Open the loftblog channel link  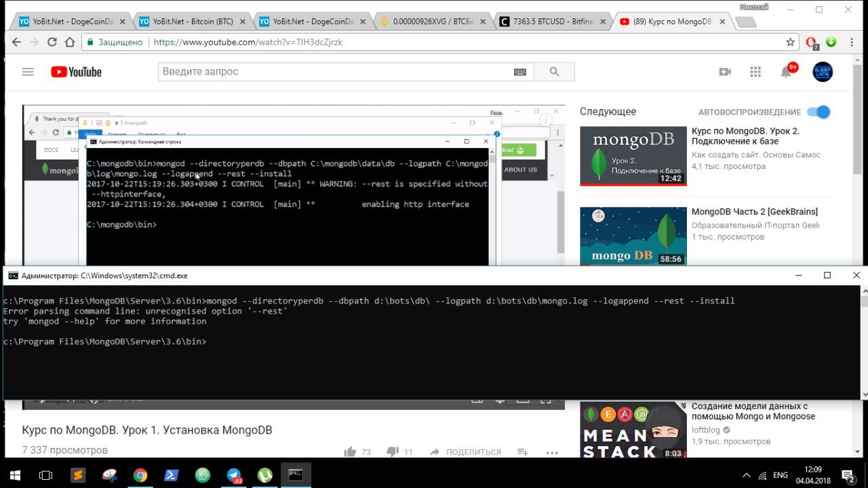(706, 430)
